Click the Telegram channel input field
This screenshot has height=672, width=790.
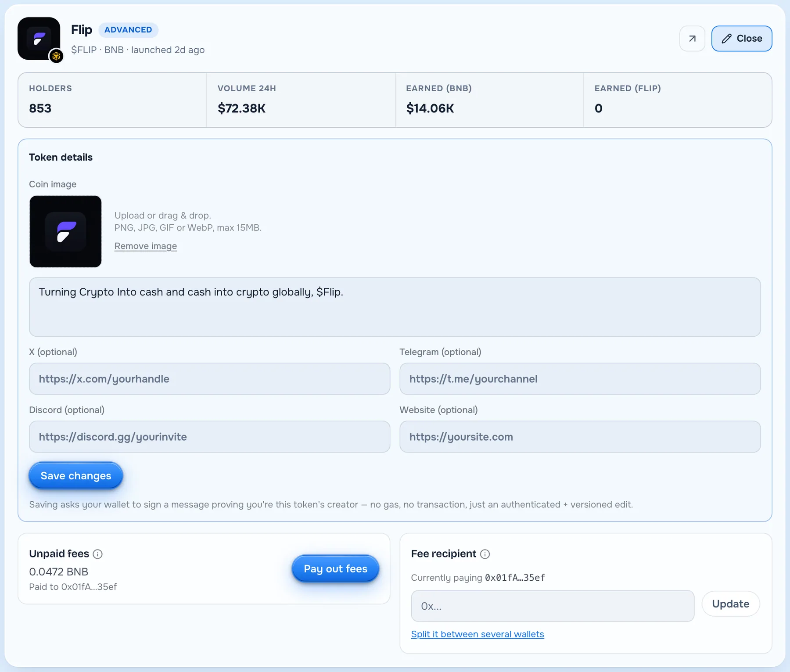coord(580,379)
